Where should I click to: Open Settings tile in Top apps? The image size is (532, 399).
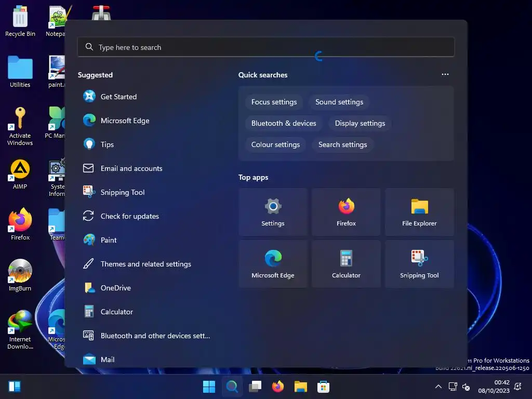273,212
